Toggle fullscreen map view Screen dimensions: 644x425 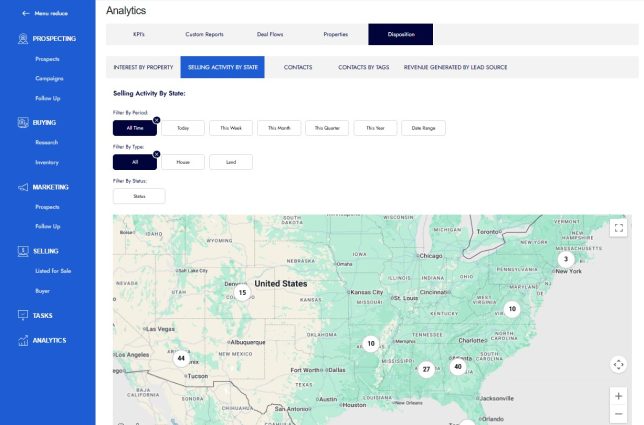(x=618, y=228)
